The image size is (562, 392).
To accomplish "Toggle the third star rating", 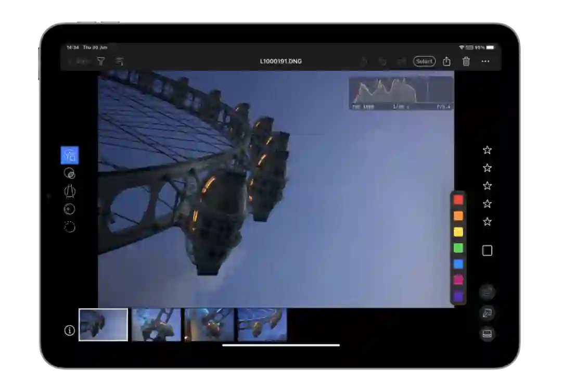I will click(x=487, y=186).
